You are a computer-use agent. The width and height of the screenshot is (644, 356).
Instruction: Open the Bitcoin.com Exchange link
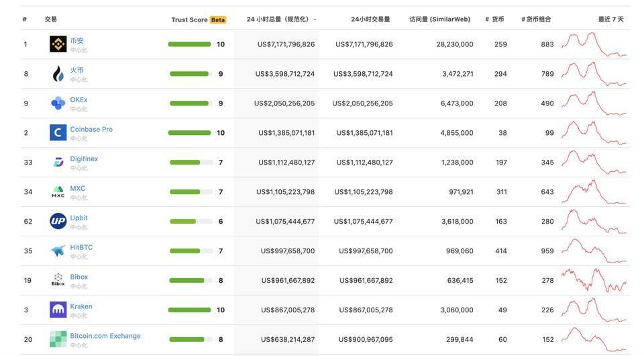[x=105, y=336]
